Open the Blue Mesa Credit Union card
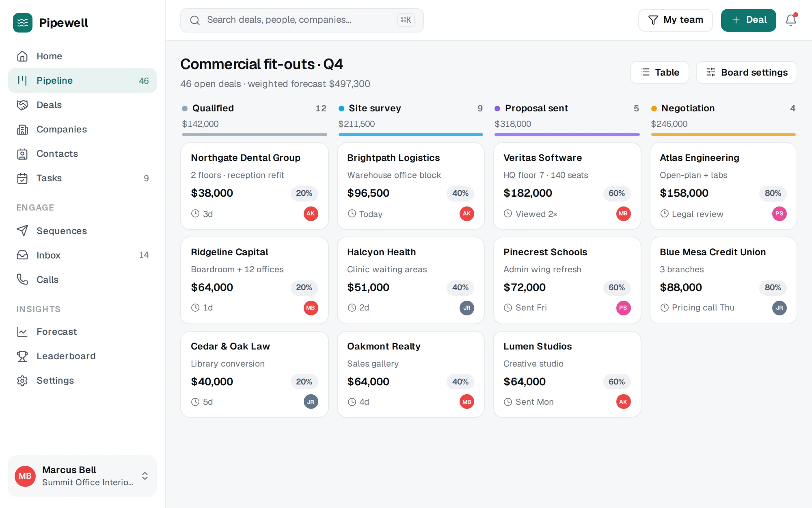The image size is (812, 508). [723, 280]
